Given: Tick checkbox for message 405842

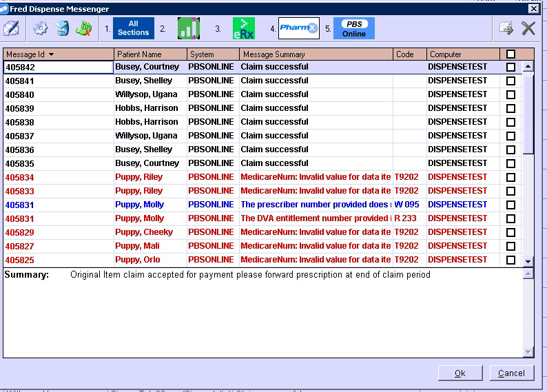Looking at the screenshot, I should 510,68.
